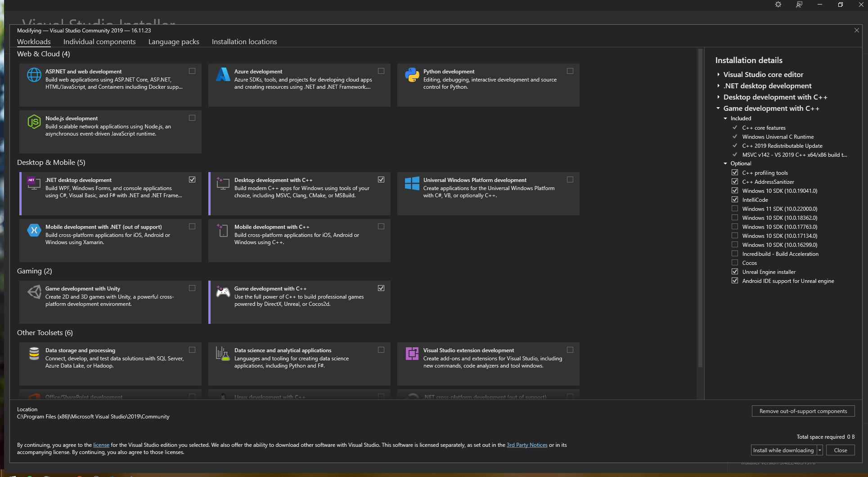868x477 pixels.
Task: Uncheck C++ AddressSanitizer option
Action: click(x=735, y=182)
